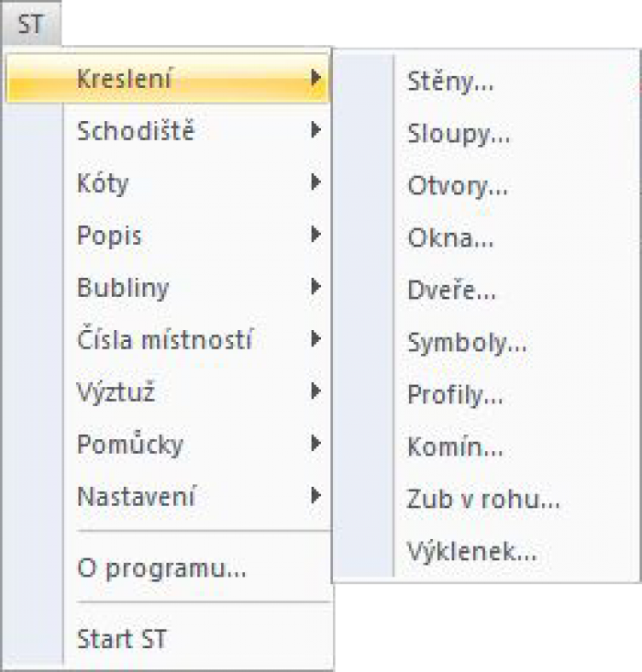Expand the Schodiště submenu arrow
642x672 pixels.
coord(315,130)
